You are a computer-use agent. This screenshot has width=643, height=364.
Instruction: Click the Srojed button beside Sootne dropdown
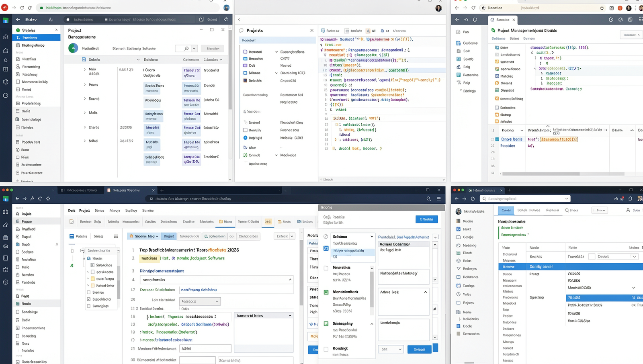[169, 236]
